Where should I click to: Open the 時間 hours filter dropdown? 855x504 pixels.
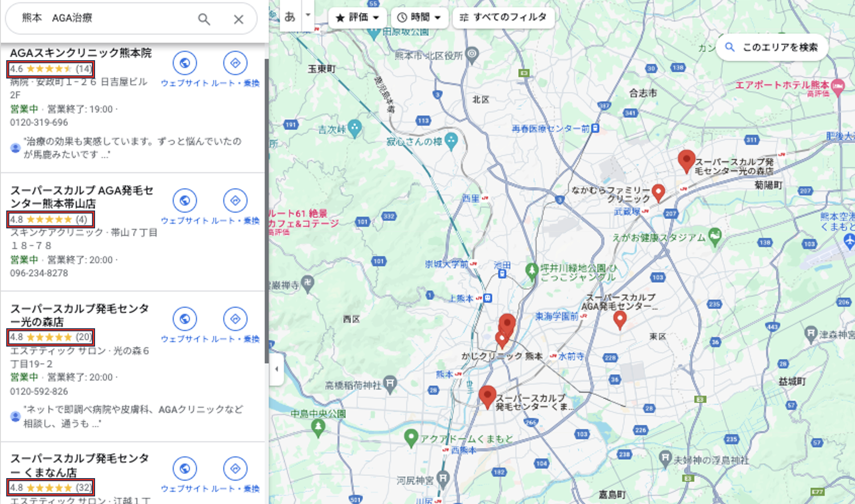(x=419, y=17)
